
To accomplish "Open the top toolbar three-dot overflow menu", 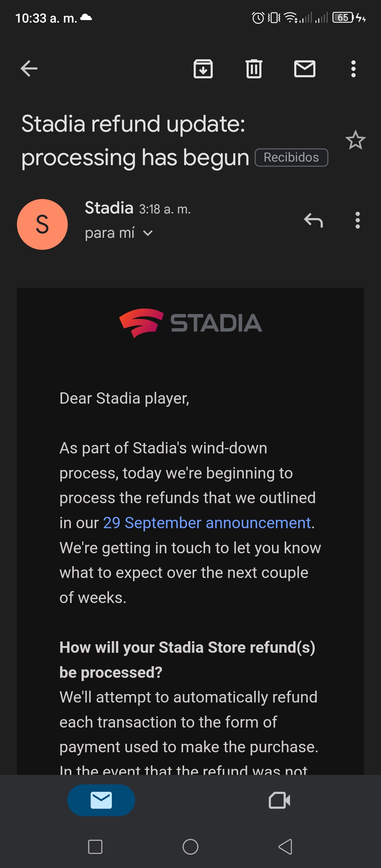I will coord(353,68).
